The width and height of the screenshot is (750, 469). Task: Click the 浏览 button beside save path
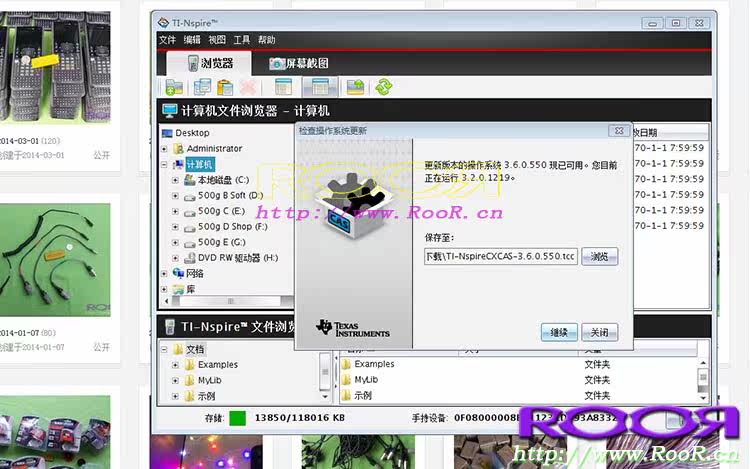click(x=599, y=257)
